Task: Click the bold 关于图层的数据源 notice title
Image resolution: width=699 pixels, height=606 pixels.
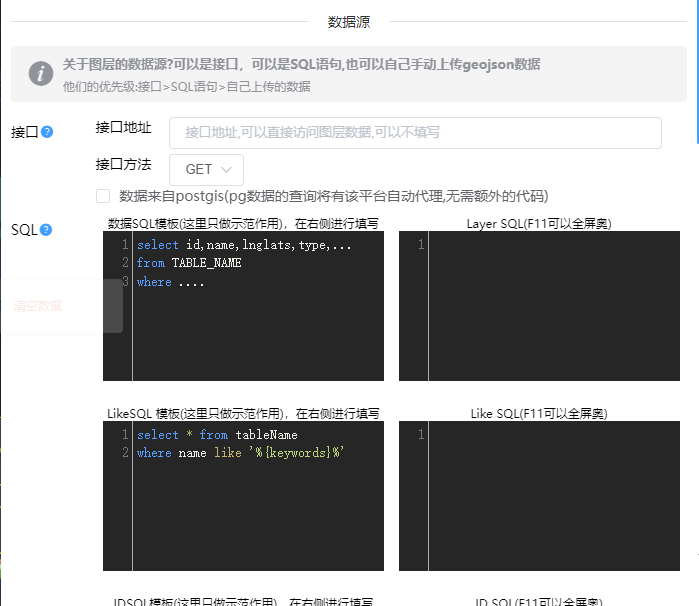Action: point(301,64)
